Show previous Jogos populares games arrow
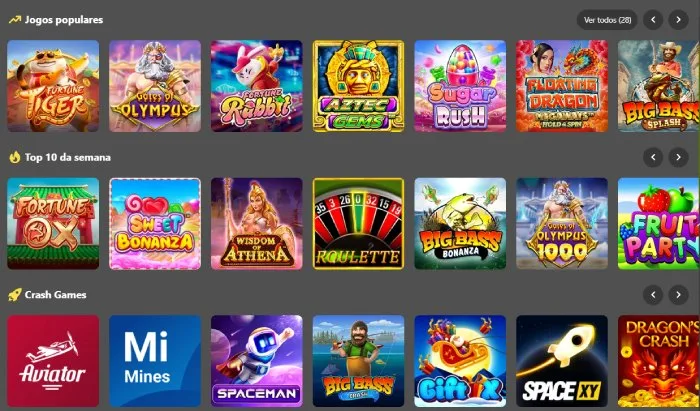 click(x=653, y=20)
